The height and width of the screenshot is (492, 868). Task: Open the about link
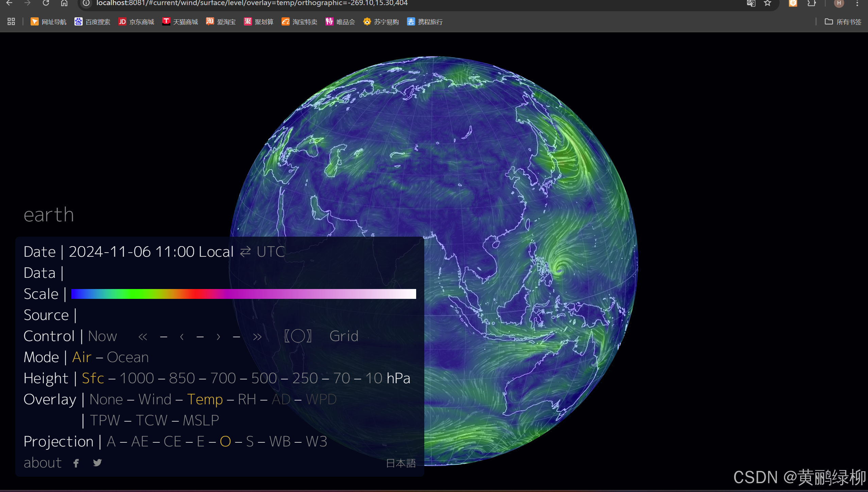pos(42,463)
